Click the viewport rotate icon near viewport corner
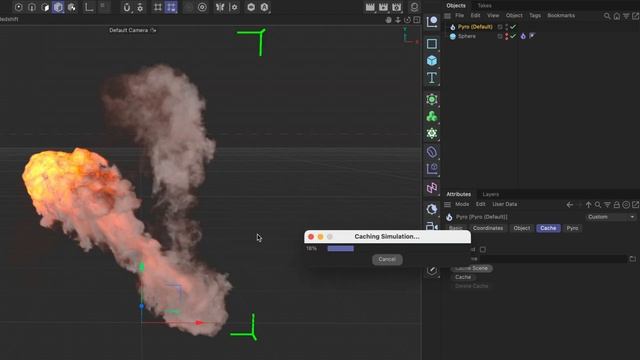Image resolution: width=640 pixels, height=360 pixels. tap(407, 20)
